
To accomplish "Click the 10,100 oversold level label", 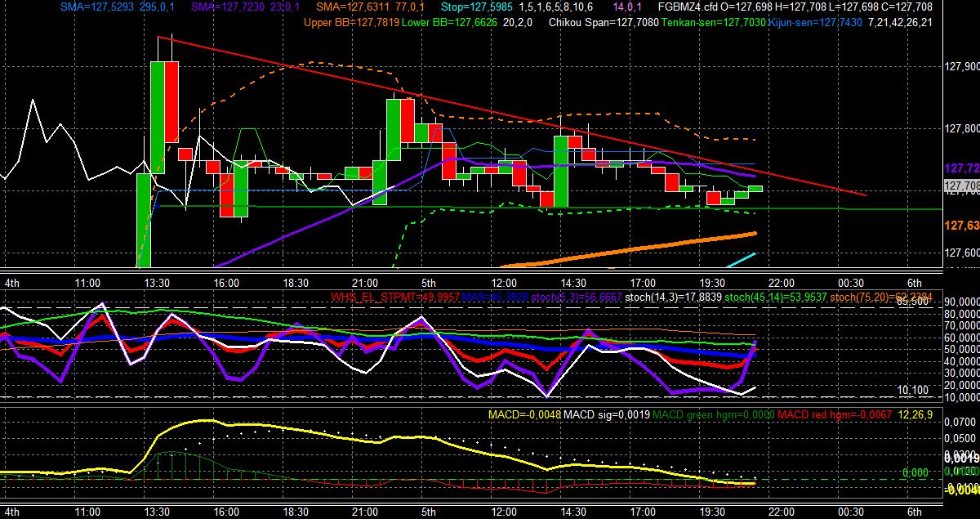I will [x=915, y=391].
